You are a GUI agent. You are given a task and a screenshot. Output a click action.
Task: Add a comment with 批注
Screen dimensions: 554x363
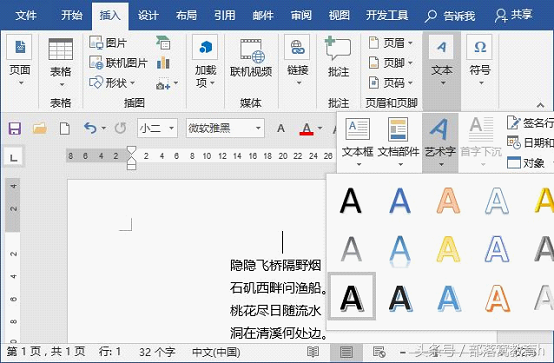click(338, 57)
